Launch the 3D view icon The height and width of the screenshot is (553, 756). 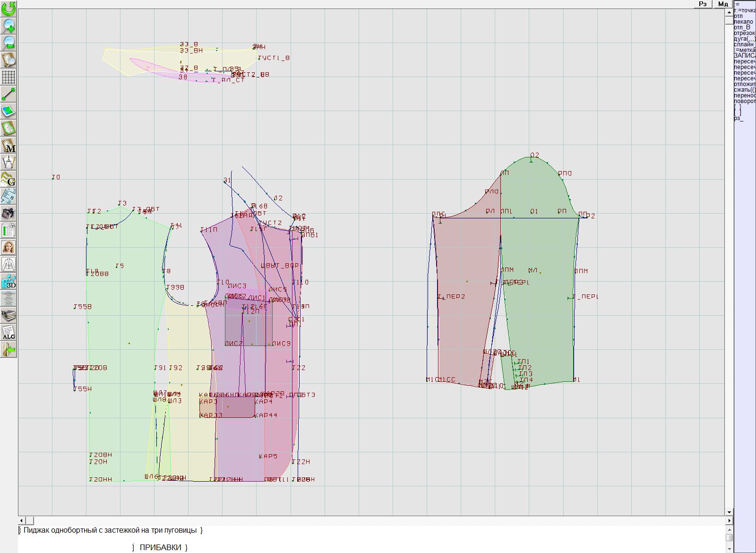pyautogui.click(x=9, y=282)
